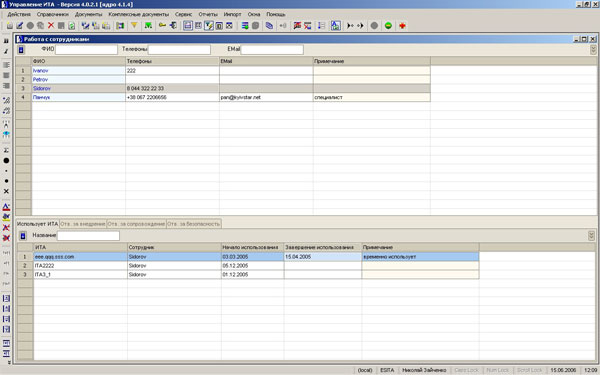The image size is (600, 375).
Task: Switch to the Отв. за сопровождение tab
Action: point(136,224)
